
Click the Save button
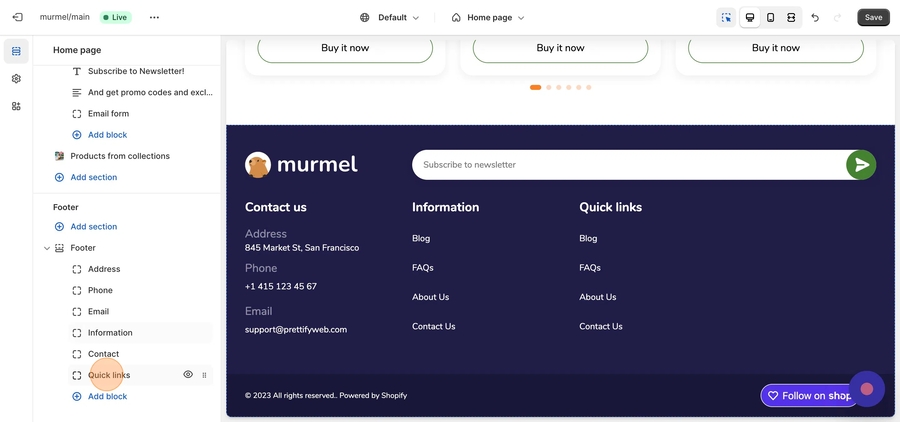pos(873,17)
